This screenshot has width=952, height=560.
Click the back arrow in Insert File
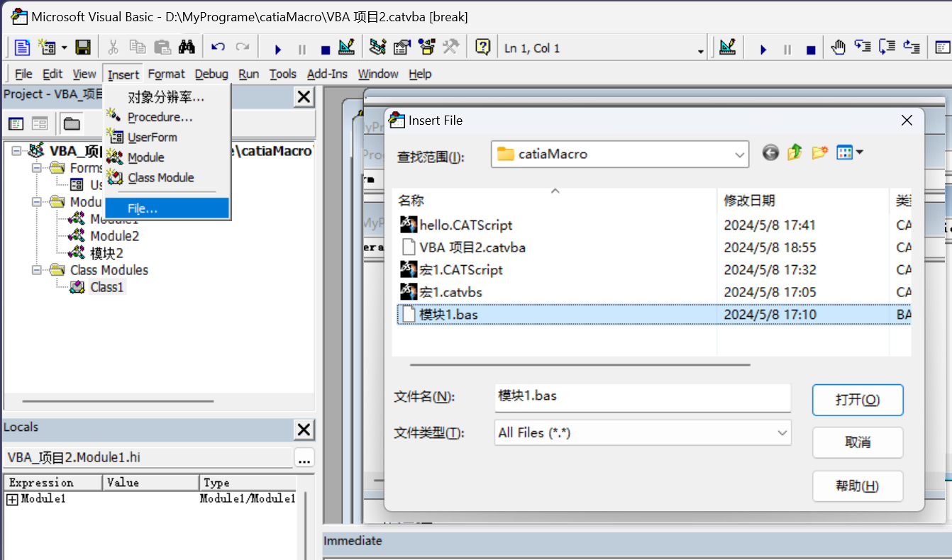click(770, 152)
